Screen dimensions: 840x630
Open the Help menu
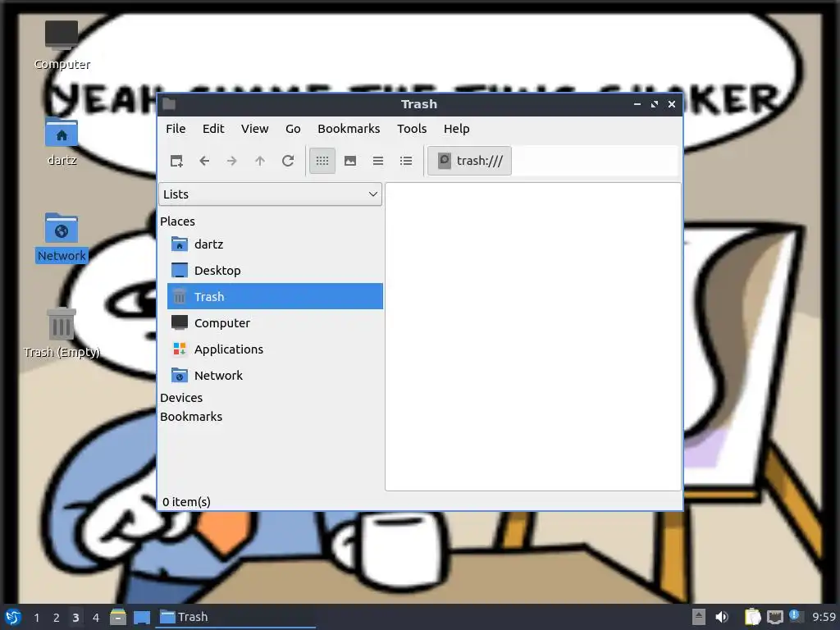pos(456,129)
